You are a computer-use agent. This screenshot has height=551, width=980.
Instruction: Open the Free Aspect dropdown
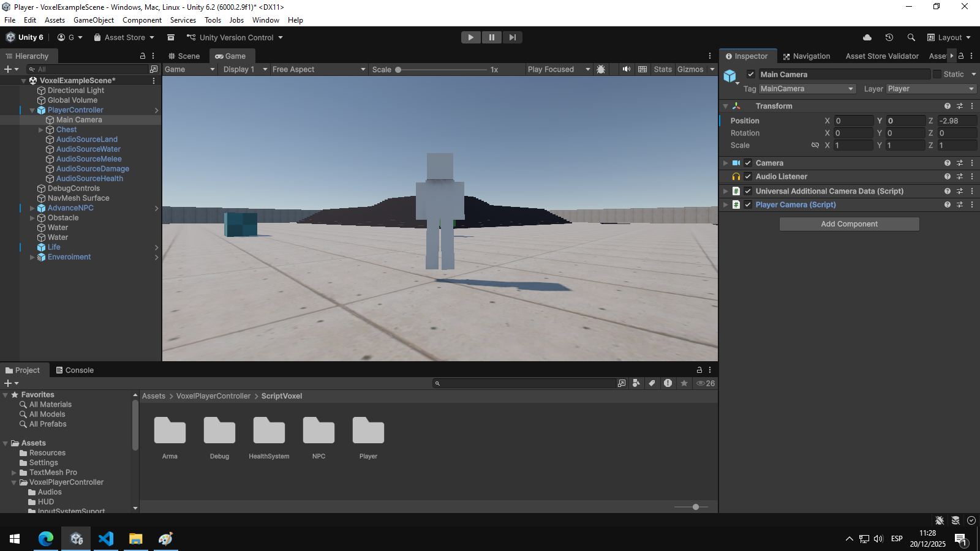(318, 69)
